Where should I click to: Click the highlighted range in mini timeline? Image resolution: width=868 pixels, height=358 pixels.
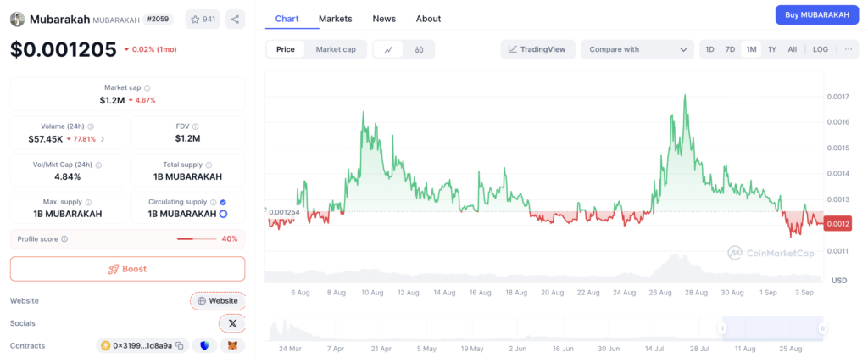pos(772,328)
